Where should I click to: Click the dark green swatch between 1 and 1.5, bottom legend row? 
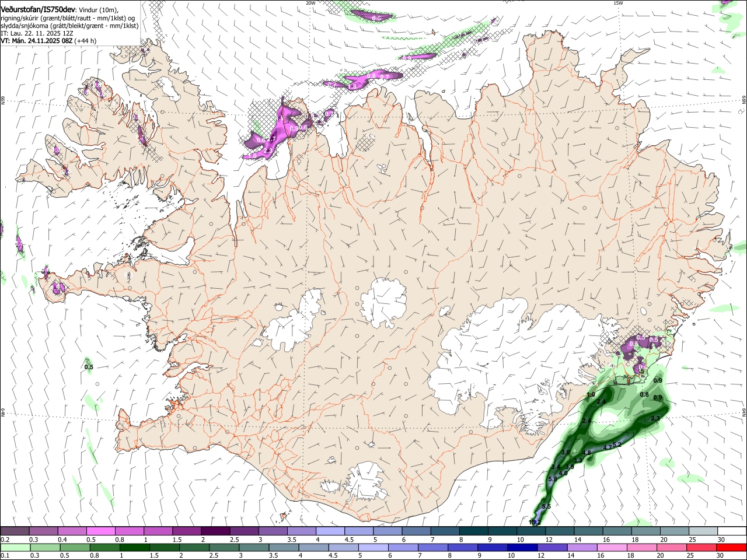[136, 547]
